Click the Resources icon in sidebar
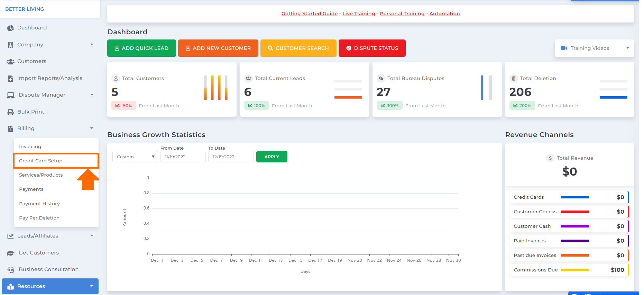 pyautogui.click(x=11, y=287)
